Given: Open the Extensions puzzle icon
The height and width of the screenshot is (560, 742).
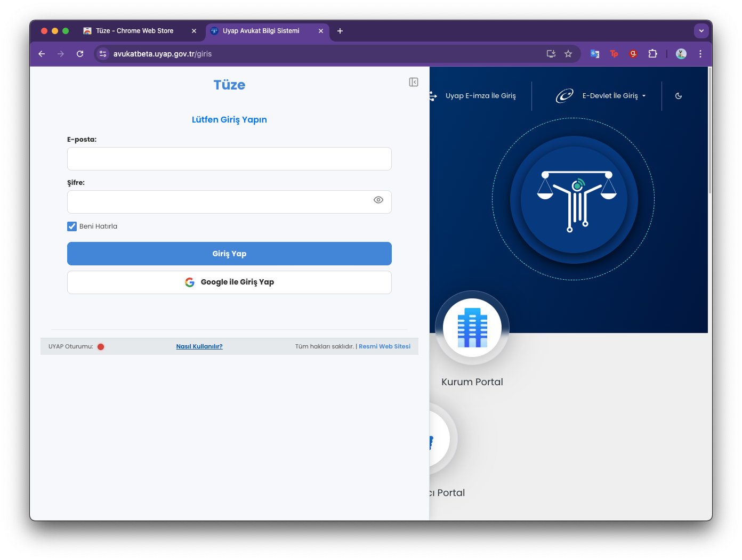Looking at the screenshot, I should 652,54.
